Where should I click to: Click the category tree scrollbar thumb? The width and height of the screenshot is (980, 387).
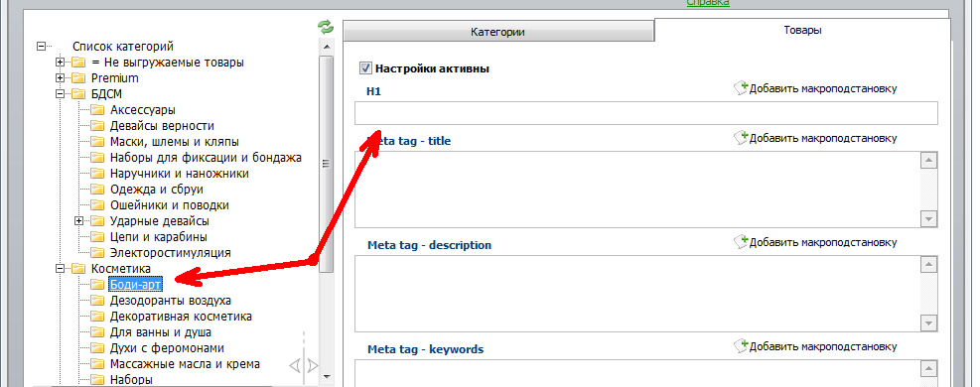(327, 164)
